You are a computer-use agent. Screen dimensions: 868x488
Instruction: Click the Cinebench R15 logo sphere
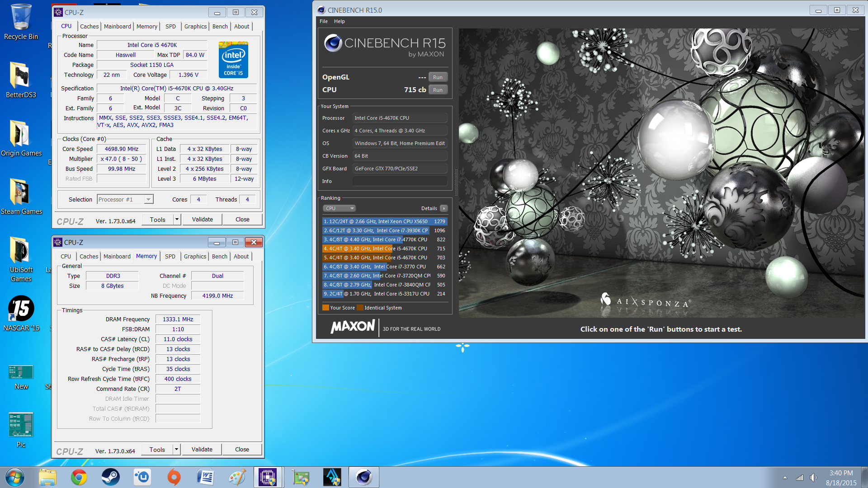pyautogui.click(x=333, y=43)
